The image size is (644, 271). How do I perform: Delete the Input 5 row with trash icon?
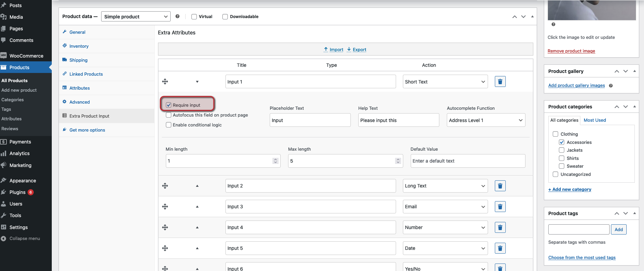click(500, 248)
